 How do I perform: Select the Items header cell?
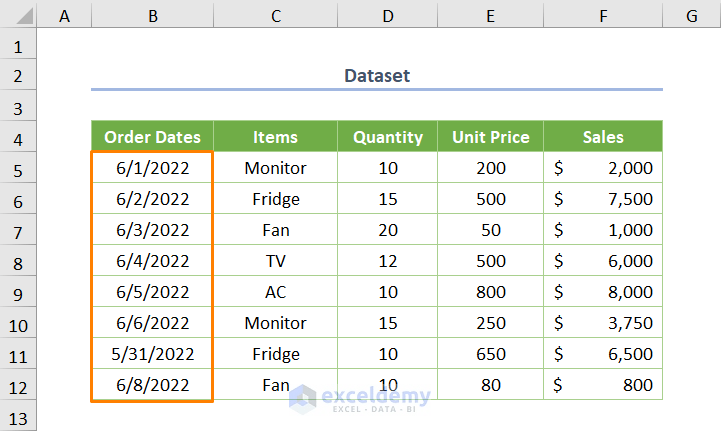click(275, 137)
